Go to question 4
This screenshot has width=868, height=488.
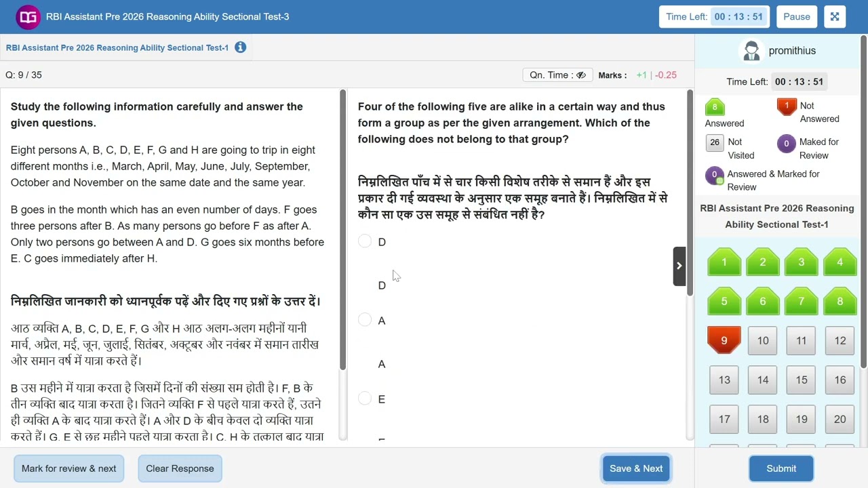(x=840, y=262)
